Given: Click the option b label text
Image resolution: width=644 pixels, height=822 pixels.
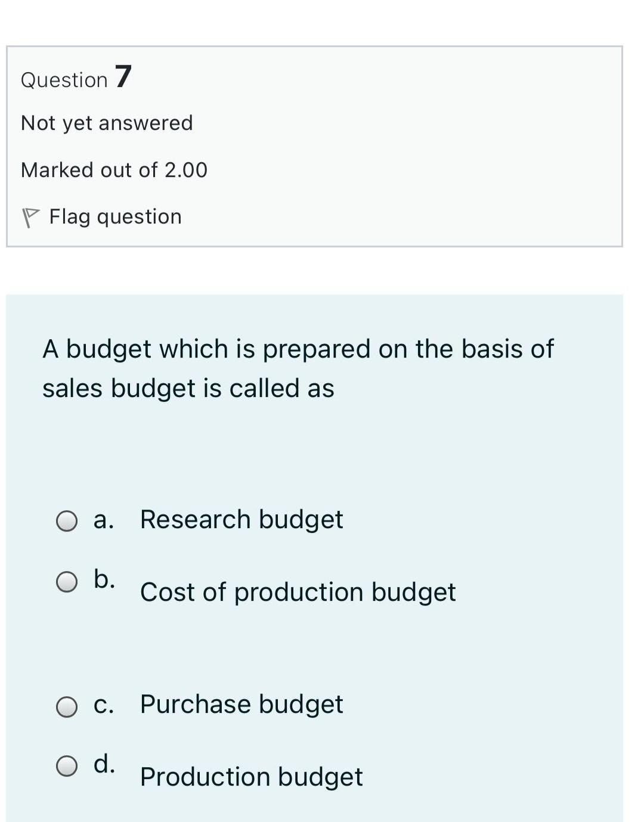Looking at the screenshot, I should 105,577.
